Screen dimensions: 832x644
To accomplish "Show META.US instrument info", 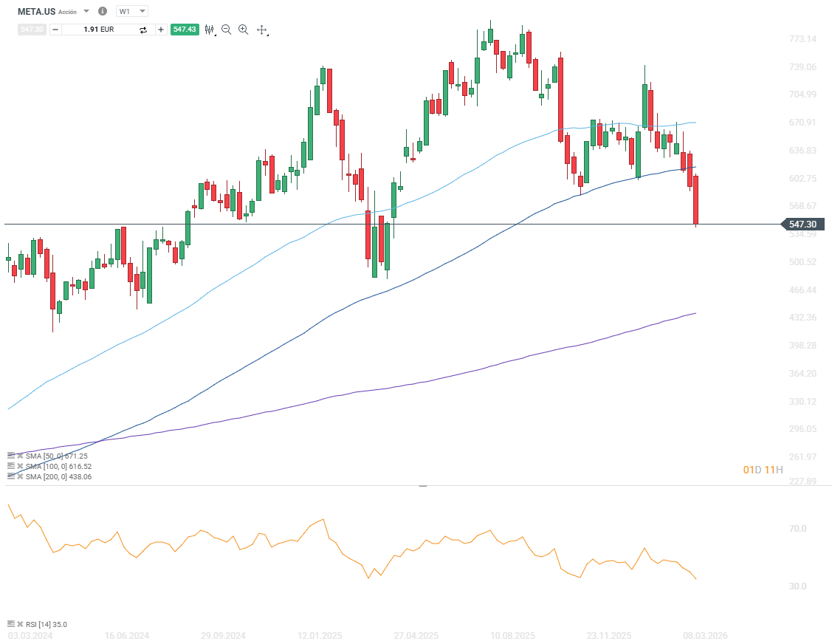I will point(103,12).
